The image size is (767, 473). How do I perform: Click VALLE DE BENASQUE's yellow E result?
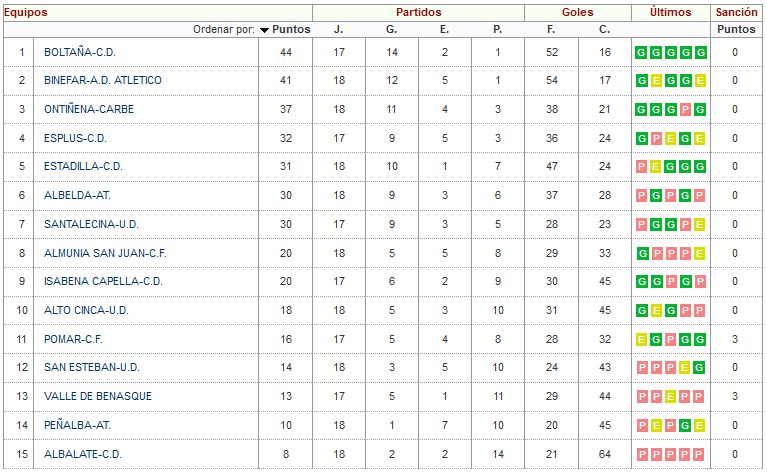coord(670,396)
